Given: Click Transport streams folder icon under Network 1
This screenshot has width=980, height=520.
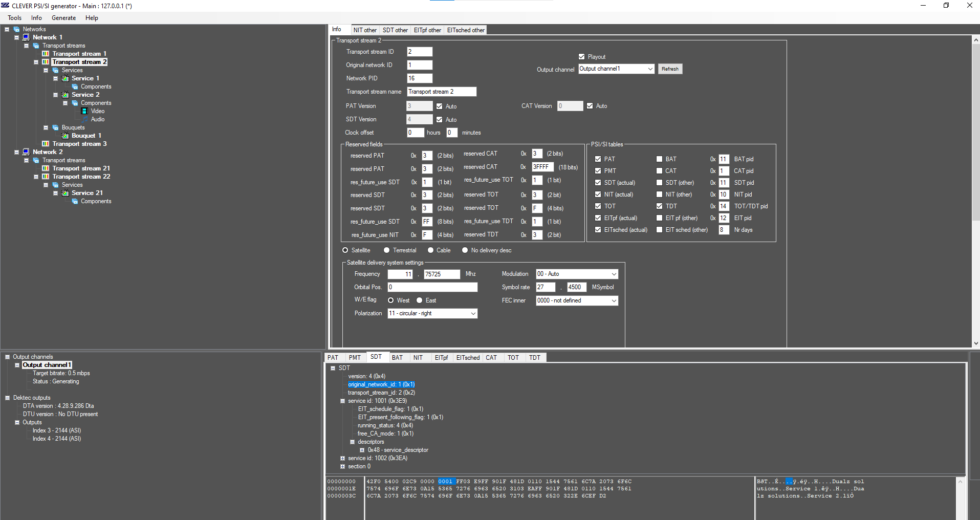Looking at the screenshot, I should [x=36, y=46].
